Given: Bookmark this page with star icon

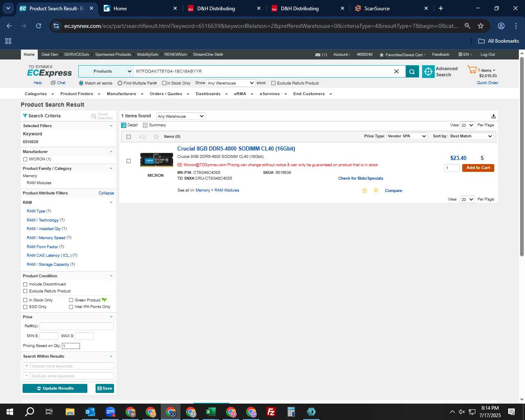Looking at the screenshot, I should click(481, 26).
